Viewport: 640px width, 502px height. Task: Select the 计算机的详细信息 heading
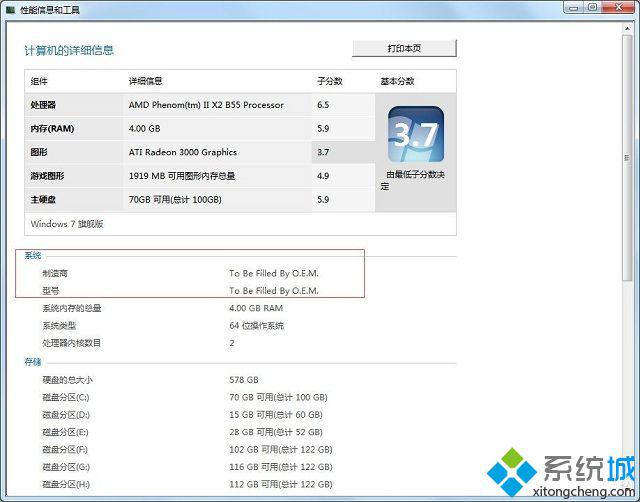coord(69,51)
